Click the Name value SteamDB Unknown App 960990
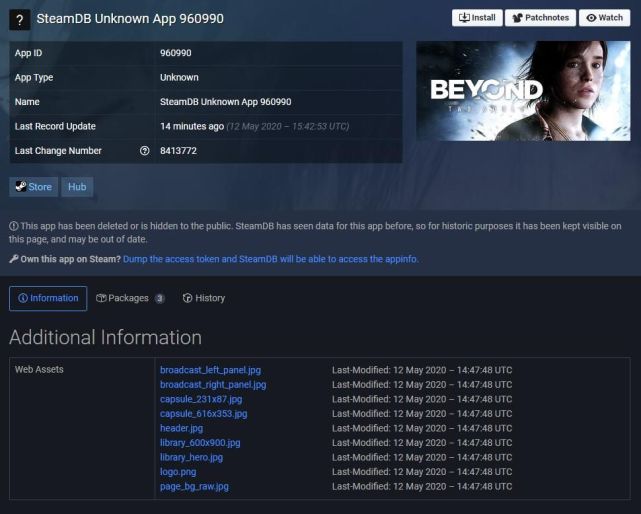The height and width of the screenshot is (514, 641). [x=226, y=102]
